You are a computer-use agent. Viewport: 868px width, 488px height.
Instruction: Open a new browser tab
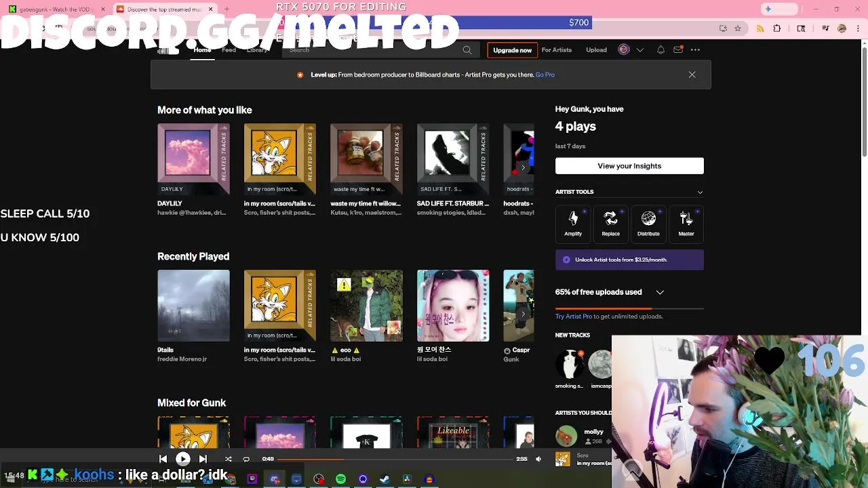point(226,9)
